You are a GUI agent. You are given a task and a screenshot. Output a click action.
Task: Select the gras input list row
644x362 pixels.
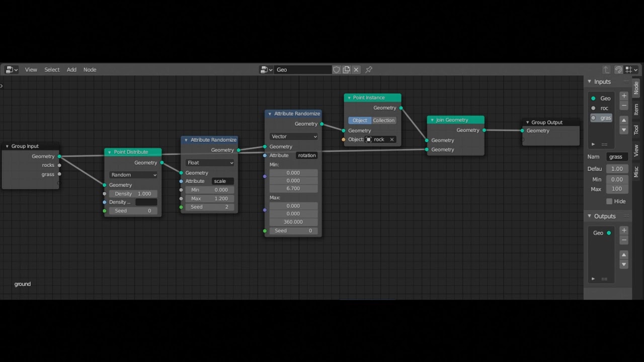602,118
